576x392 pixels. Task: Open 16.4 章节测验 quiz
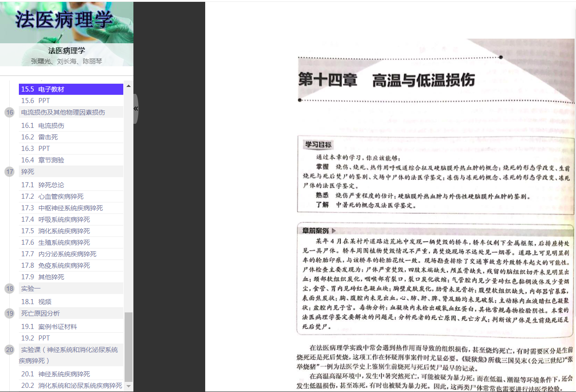[x=43, y=160]
